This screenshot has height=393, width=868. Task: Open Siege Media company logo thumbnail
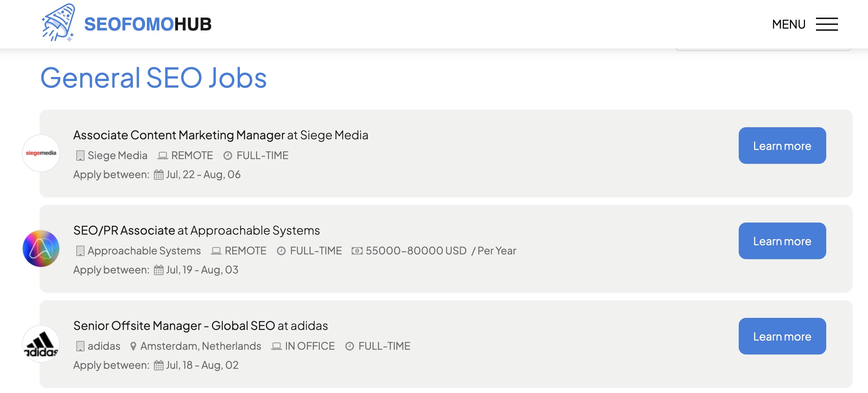click(x=41, y=153)
